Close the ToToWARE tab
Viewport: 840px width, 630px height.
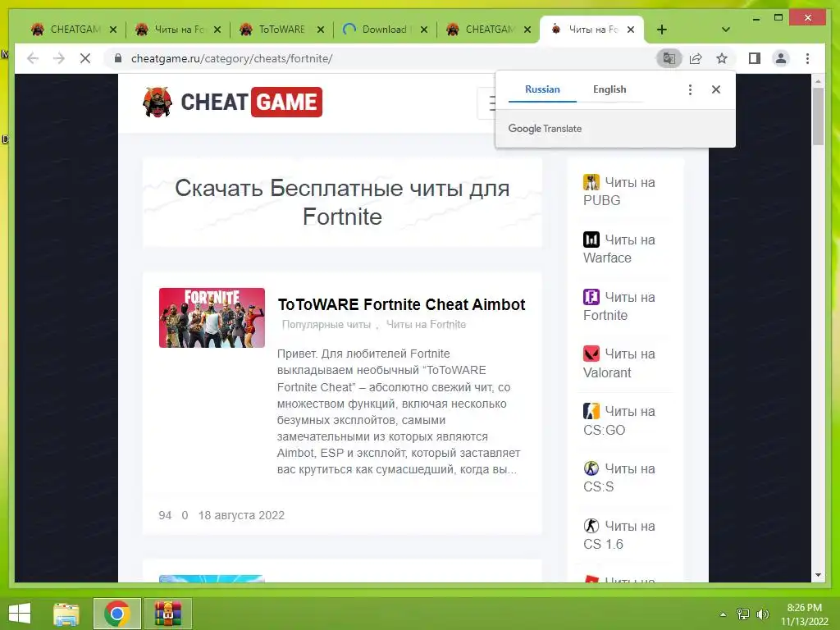point(321,30)
